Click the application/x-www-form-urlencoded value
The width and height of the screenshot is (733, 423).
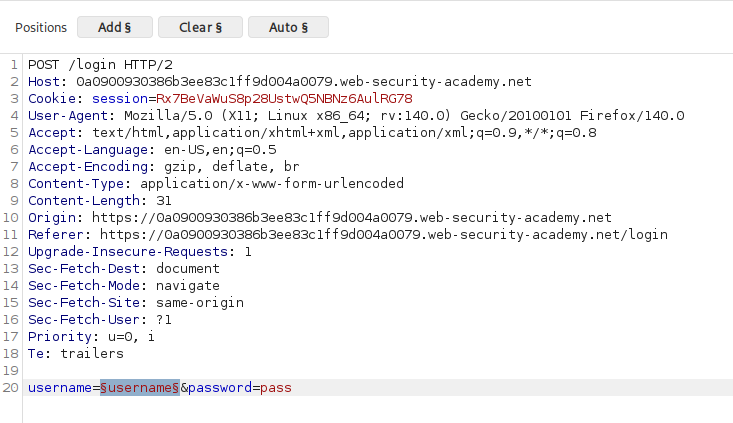272,184
